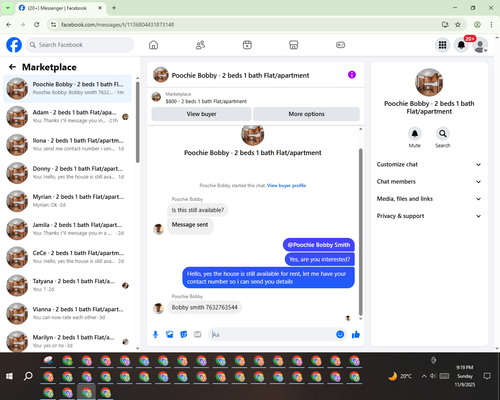Show hidden system tray icons
This screenshot has height=400, width=500.
[x=424, y=376]
